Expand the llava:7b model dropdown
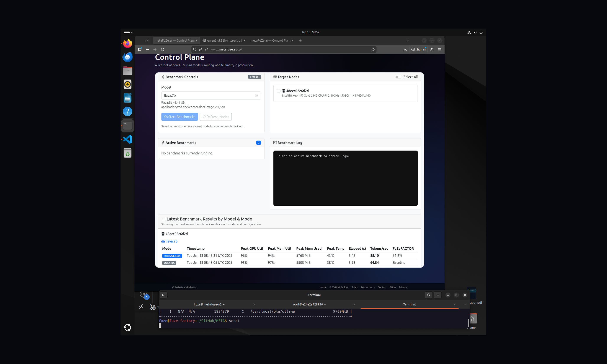Image resolution: width=607 pixels, height=364 pixels. click(211, 95)
